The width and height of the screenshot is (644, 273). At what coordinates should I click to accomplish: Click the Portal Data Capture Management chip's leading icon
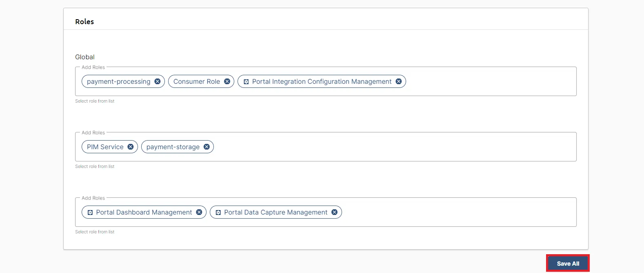[x=218, y=213]
